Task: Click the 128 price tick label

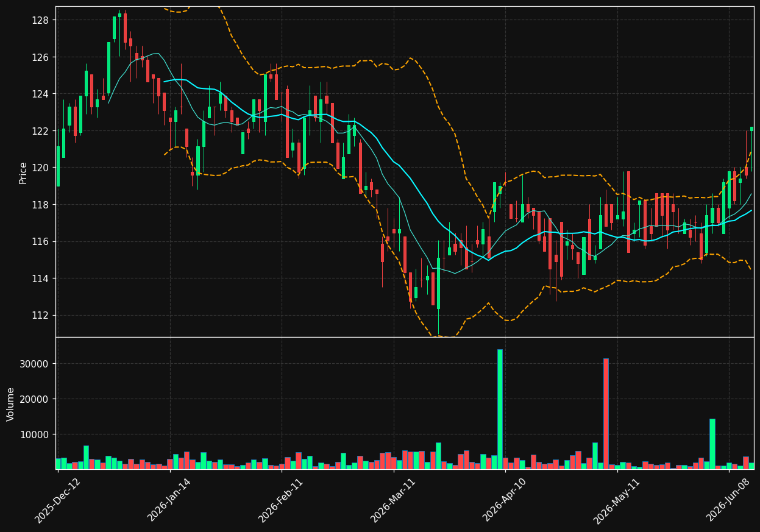Action: [41, 20]
